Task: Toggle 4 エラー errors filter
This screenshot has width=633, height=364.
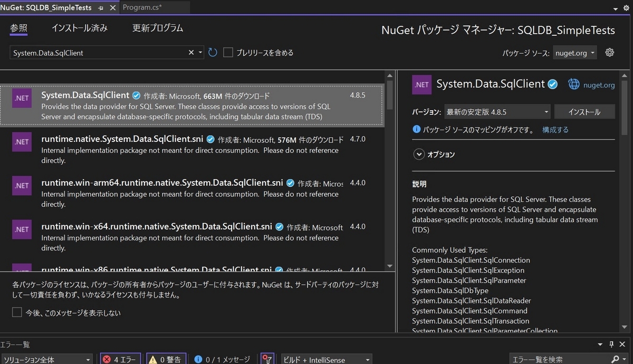Action: pyautogui.click(x=119, y=359)
